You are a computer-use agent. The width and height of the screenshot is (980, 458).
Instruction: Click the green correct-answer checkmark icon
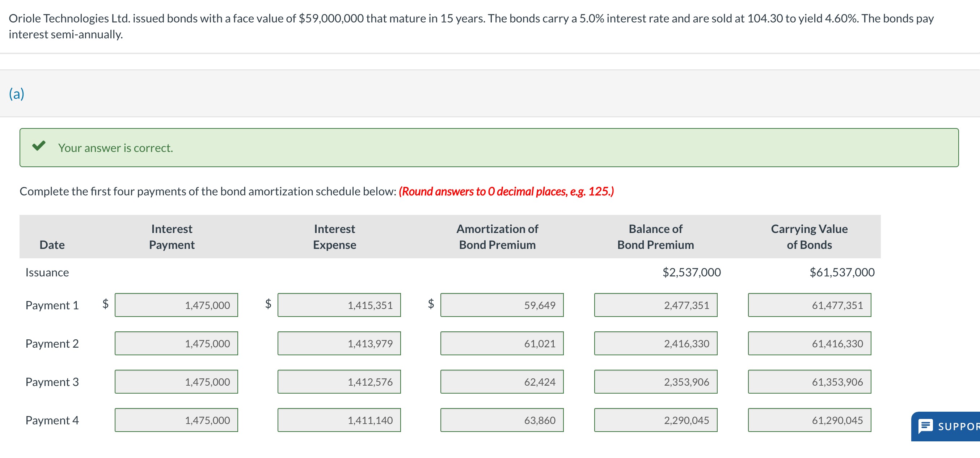click(39, 146)
